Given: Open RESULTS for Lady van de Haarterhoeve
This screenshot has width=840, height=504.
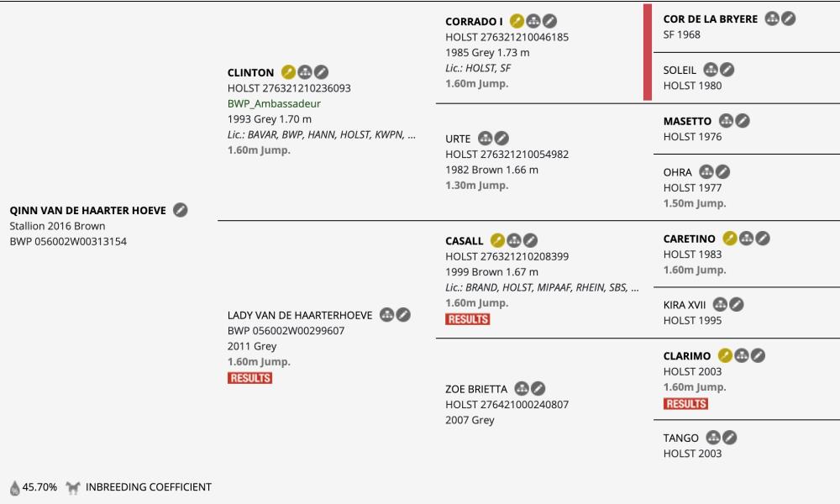Looking at the screenshot, I should tap(249, 378).
